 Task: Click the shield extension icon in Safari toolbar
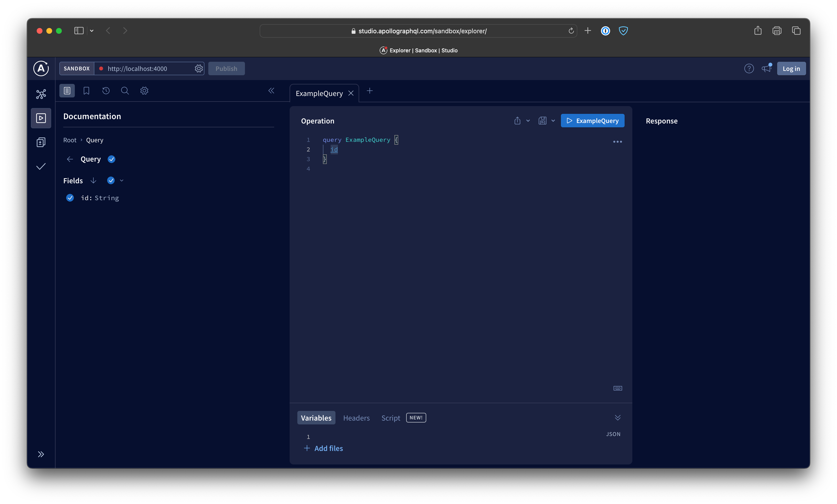tap(623, 31)
